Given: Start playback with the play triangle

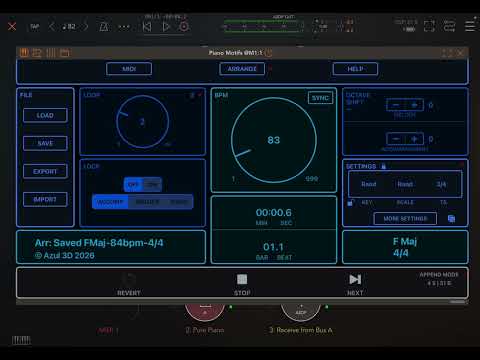Looking at the screenshot, I should (166, 26).
